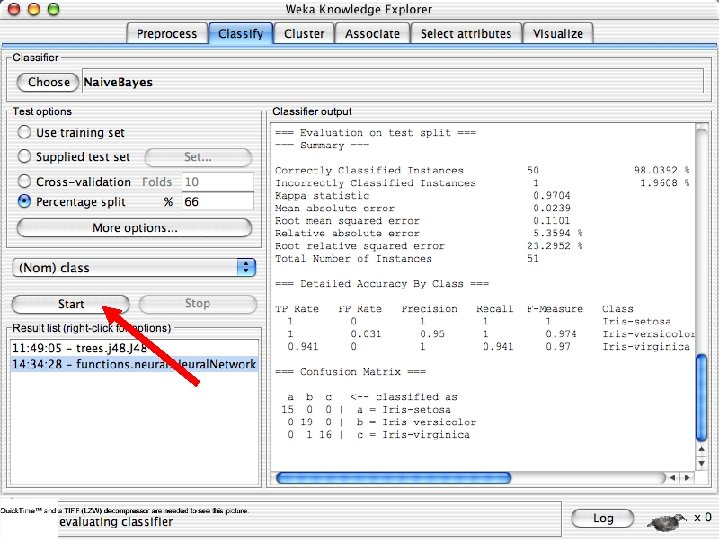Click the scroll up arrow in classifier output

[702, 450]
